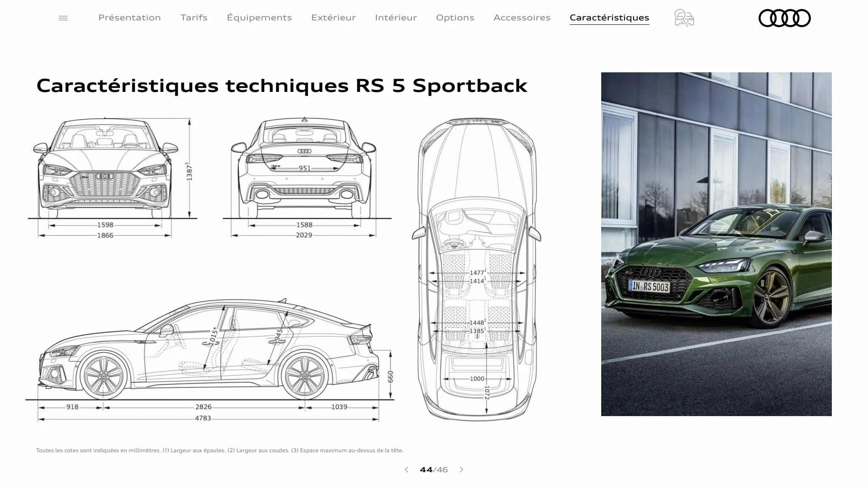Click the rear overhang value 1039

coord(339,407)
